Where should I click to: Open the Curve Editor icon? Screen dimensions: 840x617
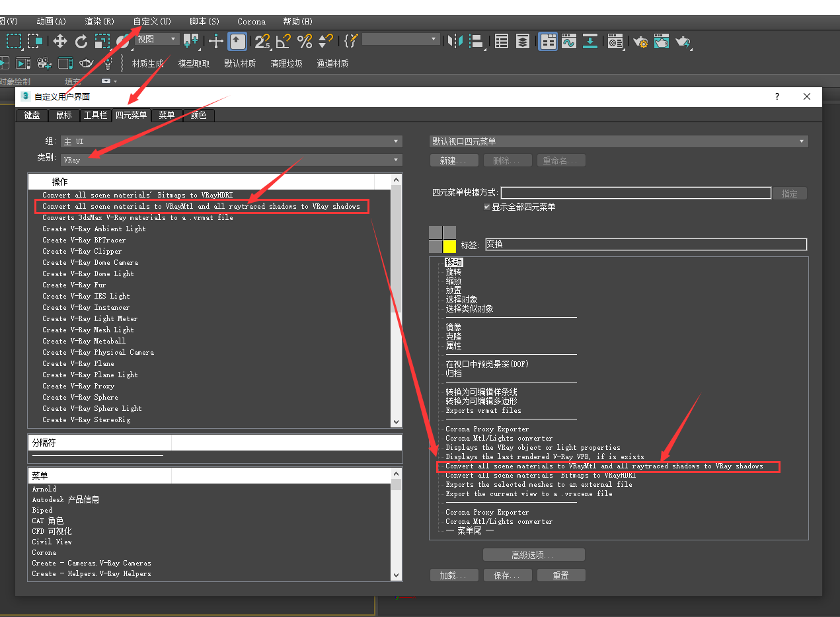click(x=568, y=42)
